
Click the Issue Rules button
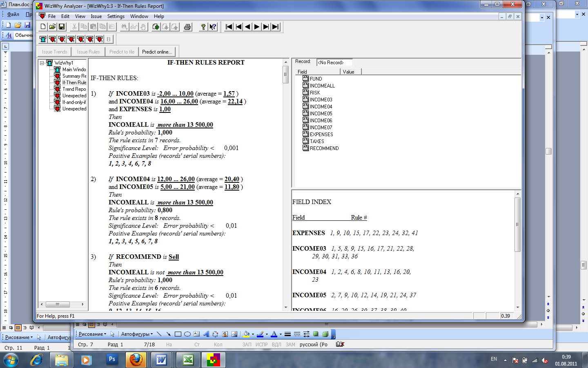[88, 52]
